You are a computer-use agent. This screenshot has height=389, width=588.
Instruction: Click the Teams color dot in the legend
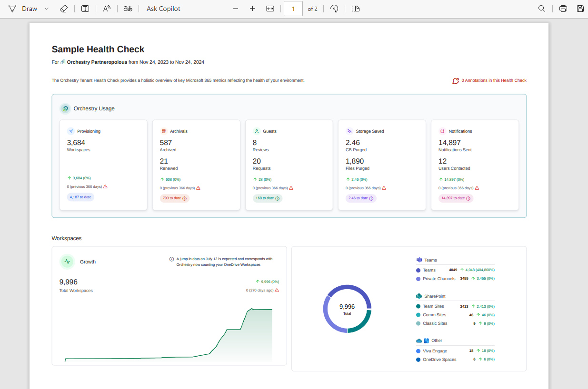pyautogui.click(x=418, y=270)
